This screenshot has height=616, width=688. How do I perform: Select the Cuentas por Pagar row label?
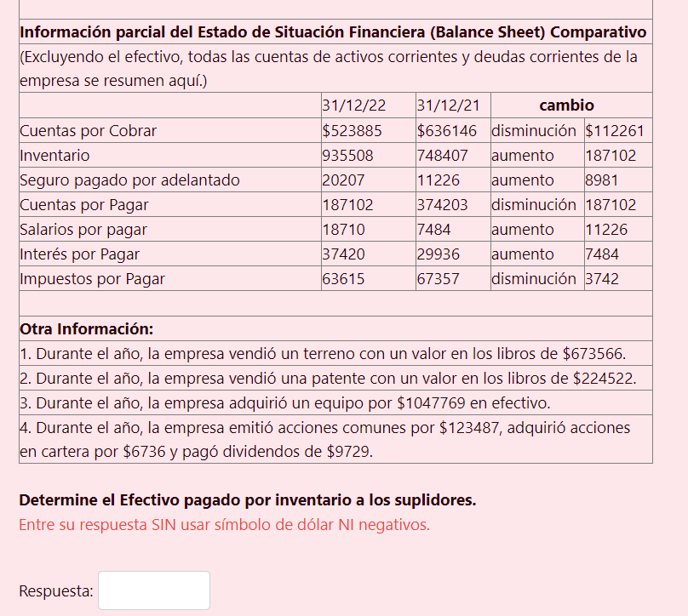coord(81,204)
